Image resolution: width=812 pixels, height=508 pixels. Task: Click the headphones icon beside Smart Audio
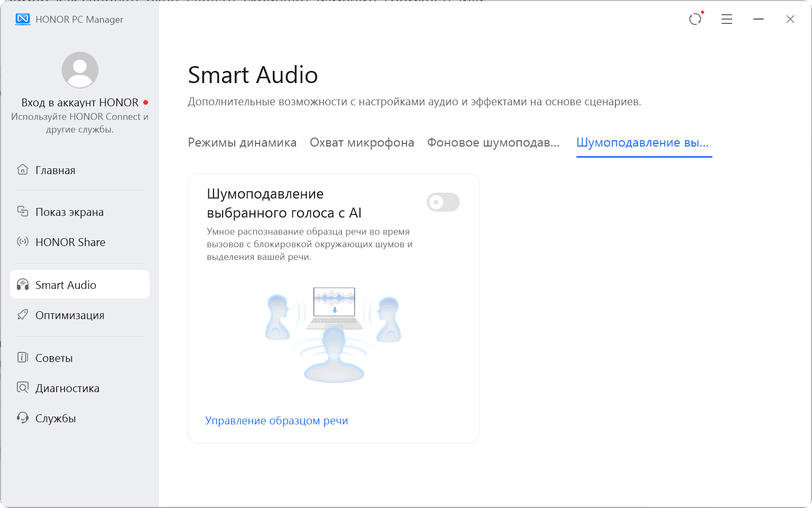click(x=23, y=285)
